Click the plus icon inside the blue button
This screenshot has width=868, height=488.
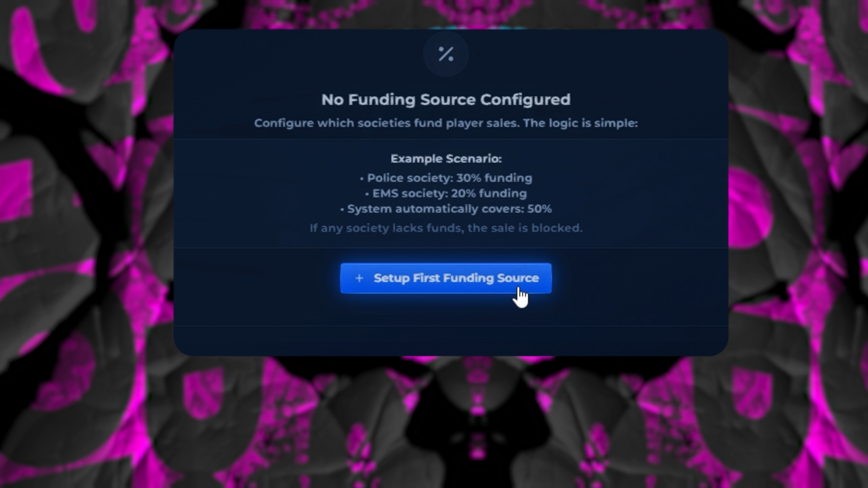(x=359, y=278)
